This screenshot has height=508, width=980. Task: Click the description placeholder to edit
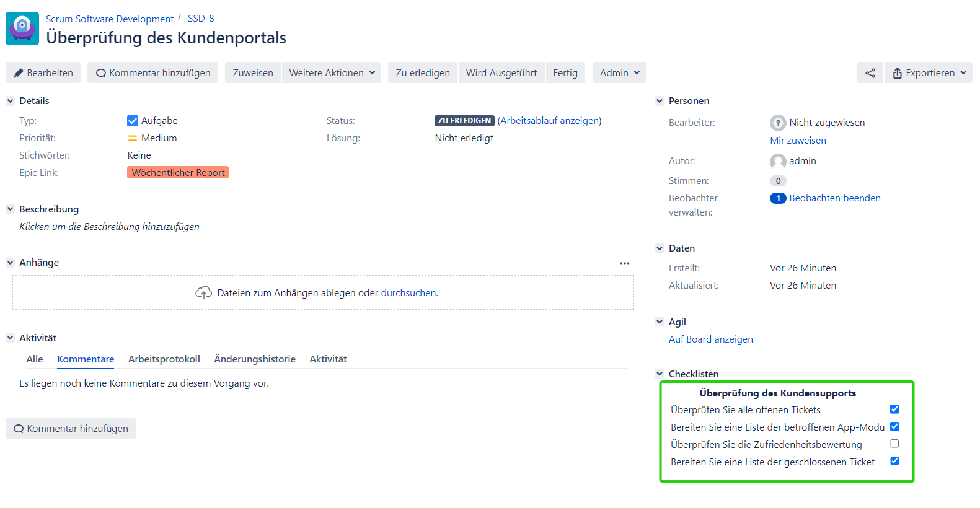coord(109,227)
